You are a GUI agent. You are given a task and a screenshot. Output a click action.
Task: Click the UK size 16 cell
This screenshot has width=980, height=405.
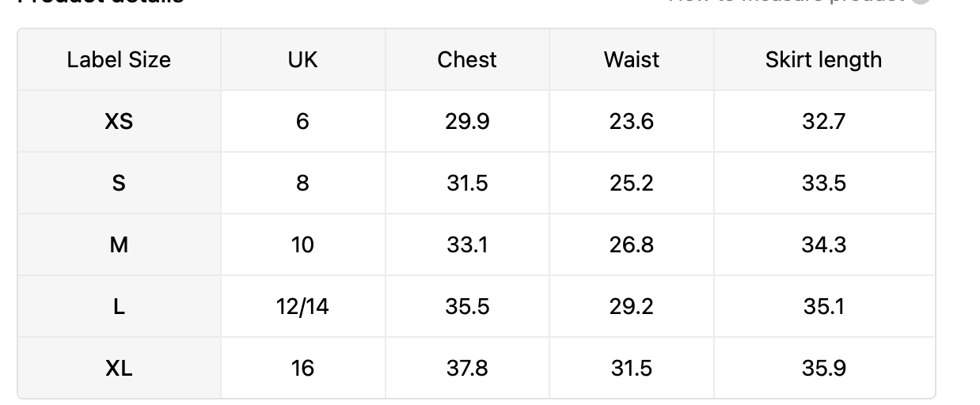click(x=303, y=368)
